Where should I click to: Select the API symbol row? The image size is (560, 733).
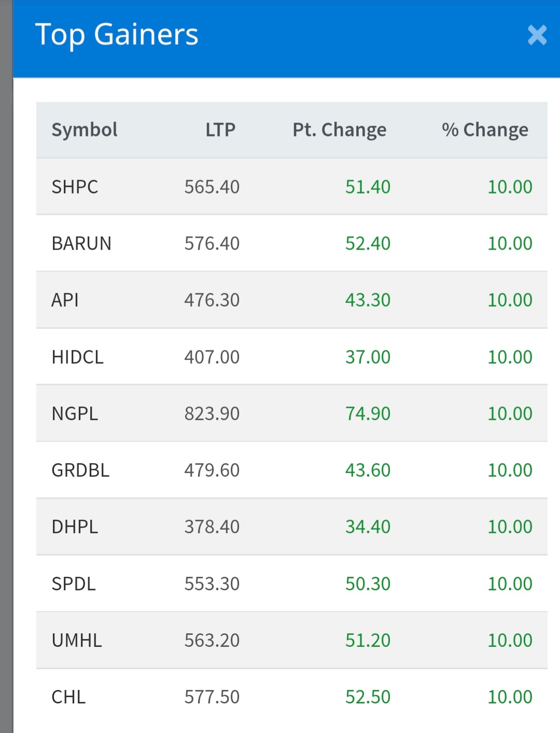(292, 300)
